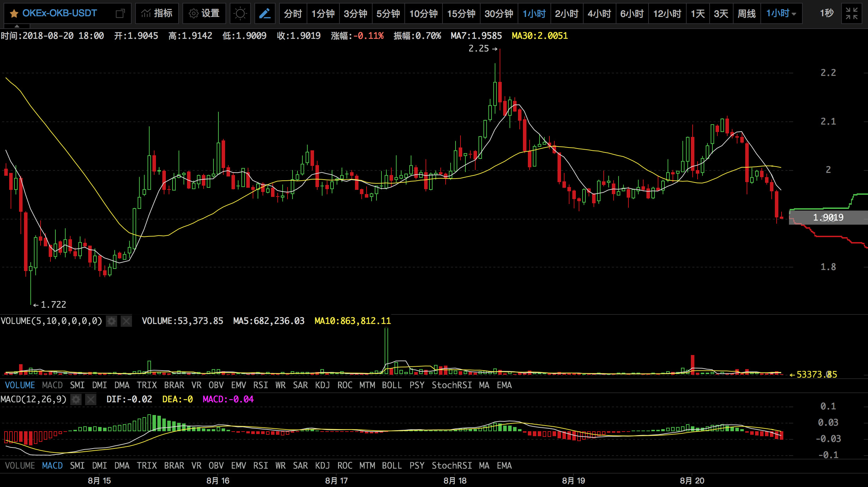Open VOLUME indicator settings gear
The width and height of the screenshot is (868, 487).
pos(111,321)
